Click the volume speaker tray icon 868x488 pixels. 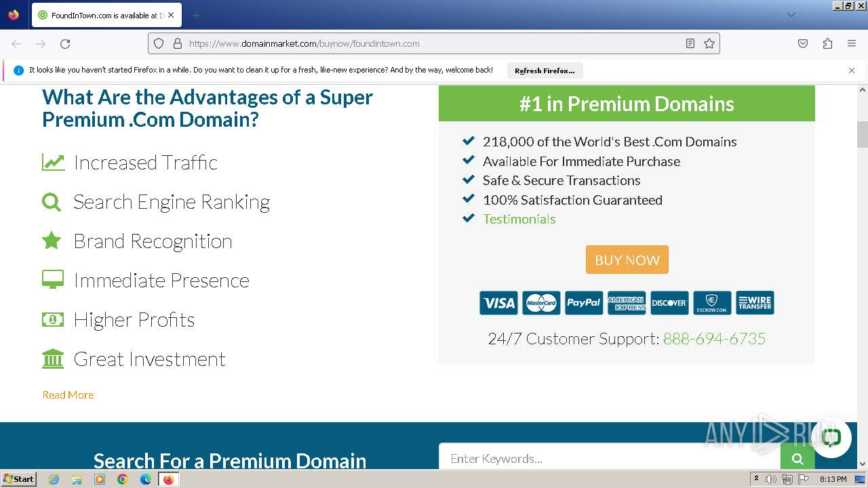tap(771, 479)
